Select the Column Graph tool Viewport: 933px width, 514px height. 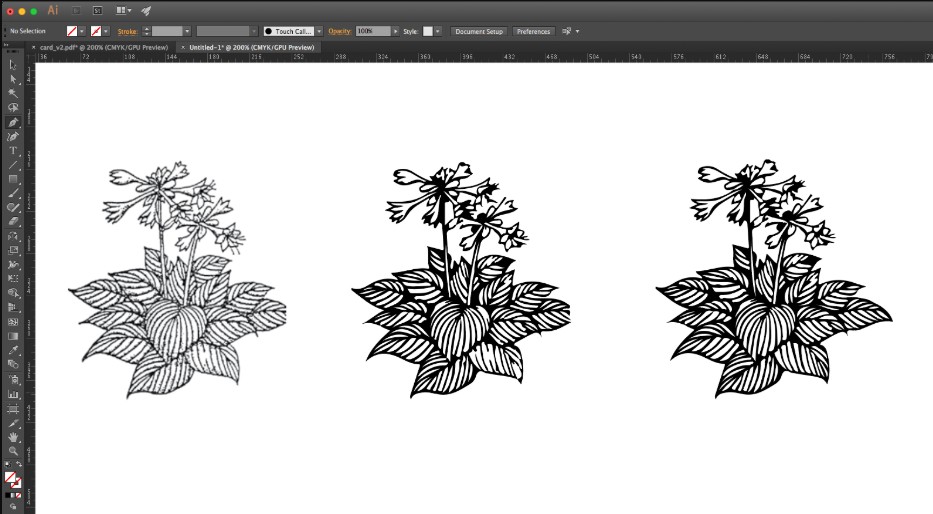click(x=13, y=394)
